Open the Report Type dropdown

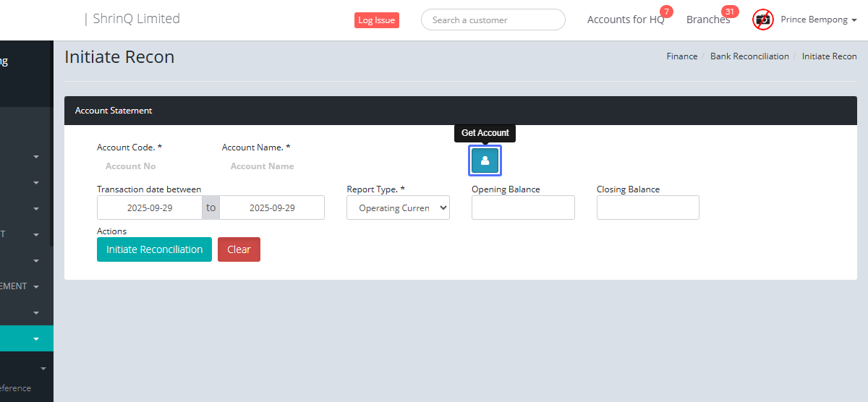[398, 208]
